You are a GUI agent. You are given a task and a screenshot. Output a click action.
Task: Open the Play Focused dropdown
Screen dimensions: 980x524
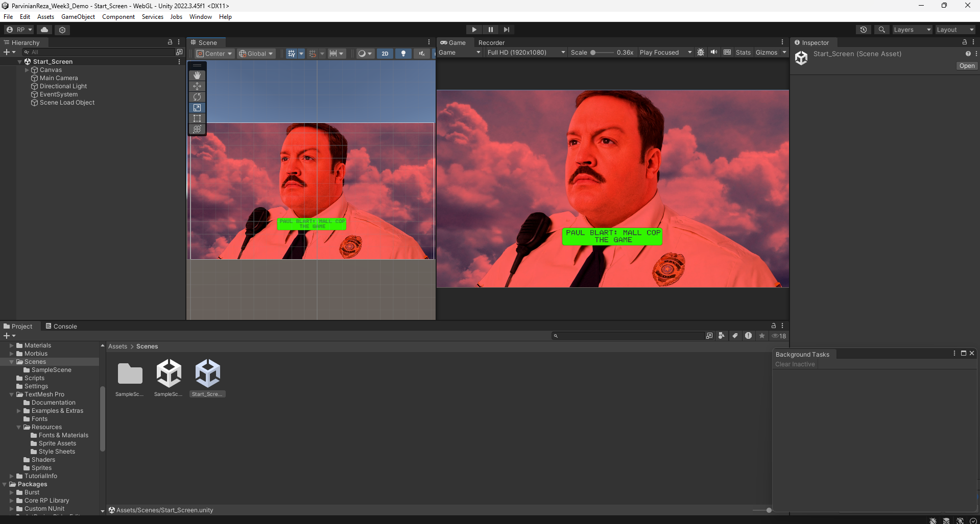(x=665, y=52)
